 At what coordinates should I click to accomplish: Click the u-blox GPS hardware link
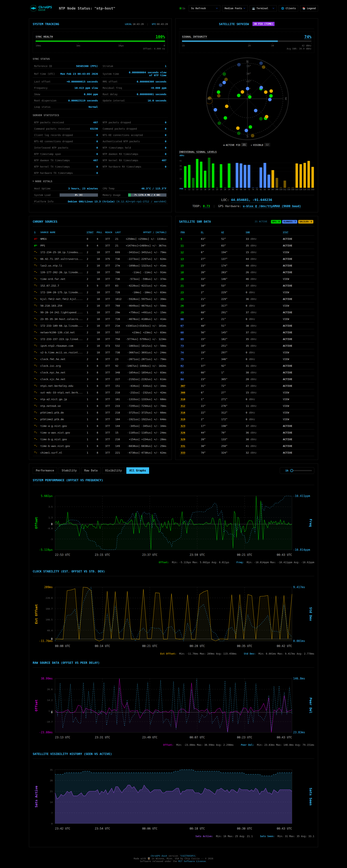pos(271,206)
